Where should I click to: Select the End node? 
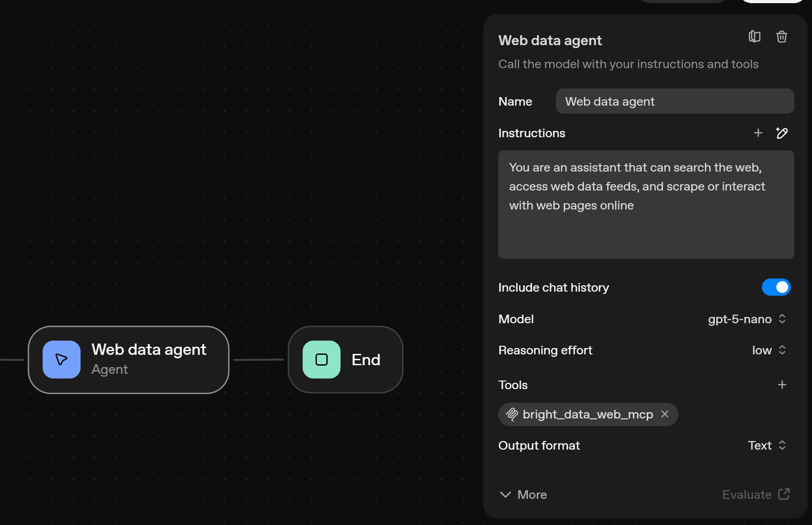point(345,359)
